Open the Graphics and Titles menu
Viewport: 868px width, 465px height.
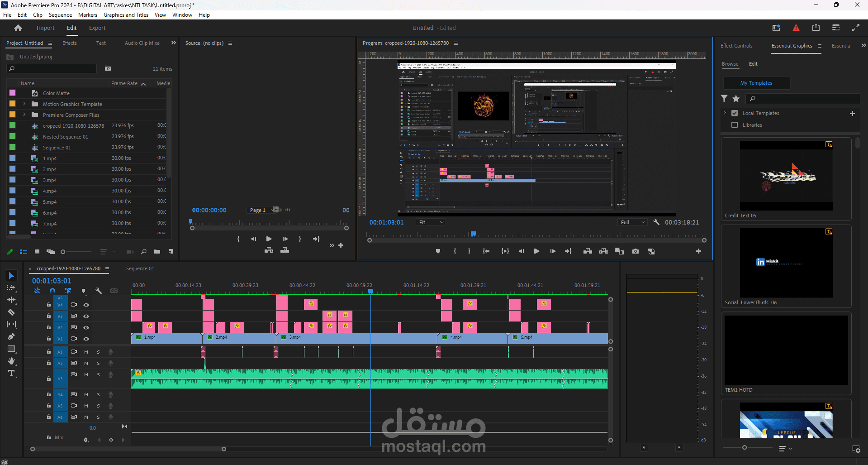126,15
